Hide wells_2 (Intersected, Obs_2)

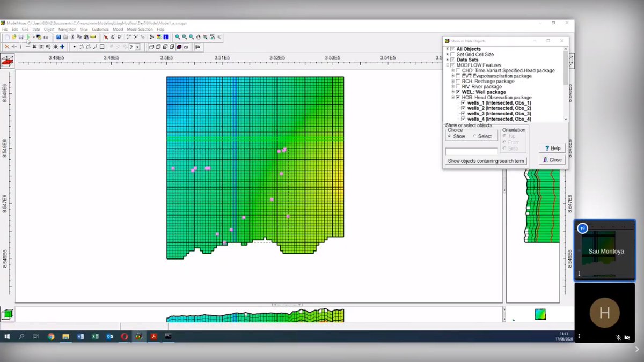coord(463,108)
